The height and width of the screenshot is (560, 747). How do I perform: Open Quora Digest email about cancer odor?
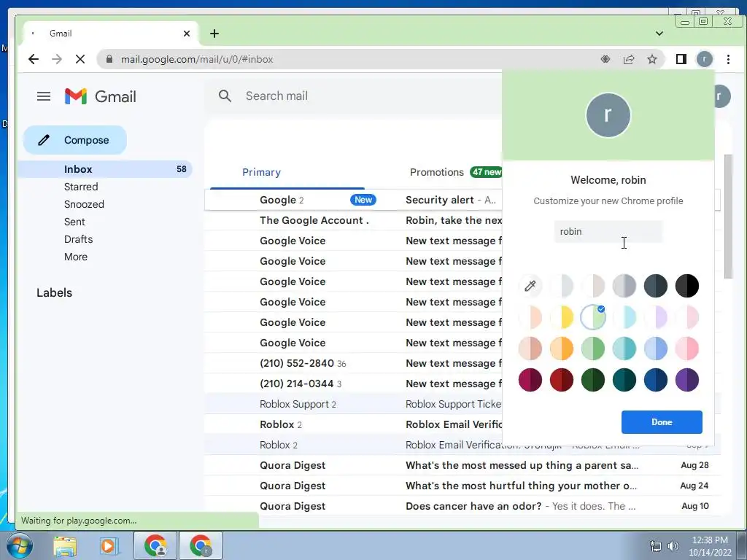(462, 506)
